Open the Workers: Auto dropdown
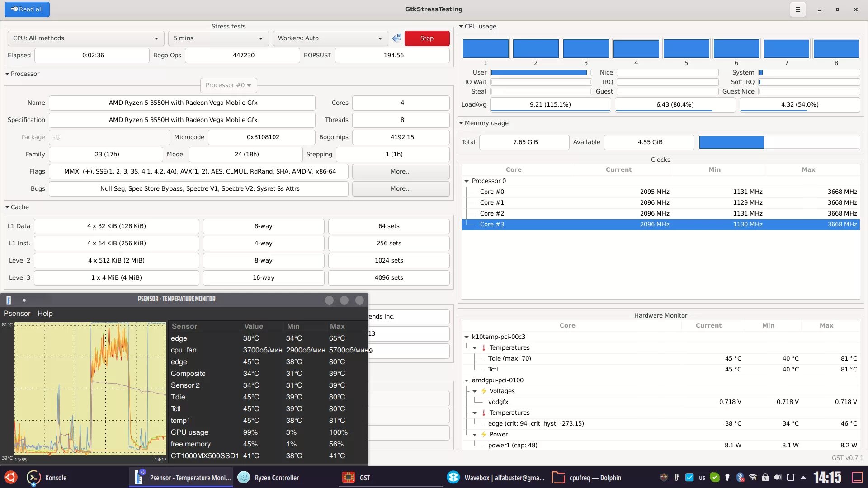Screen dimensions: 868x488 (x=330, y=38)
